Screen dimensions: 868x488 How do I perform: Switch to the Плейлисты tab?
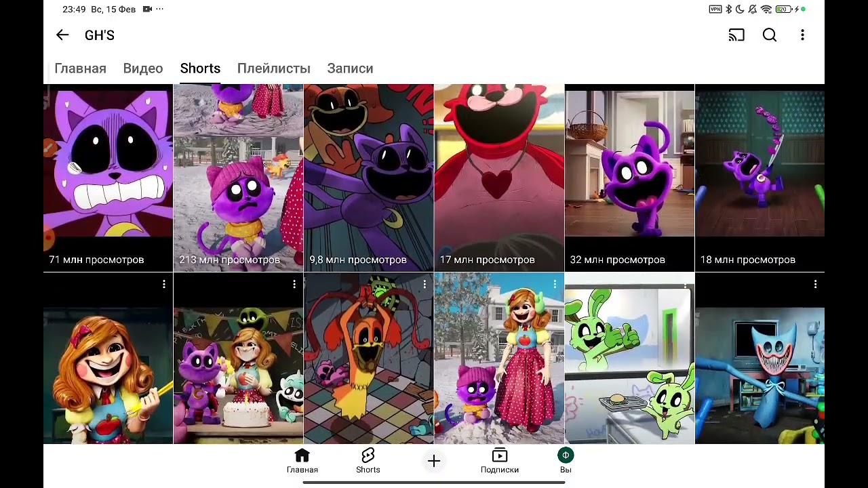pyautogui.click(x=274, y=68)
